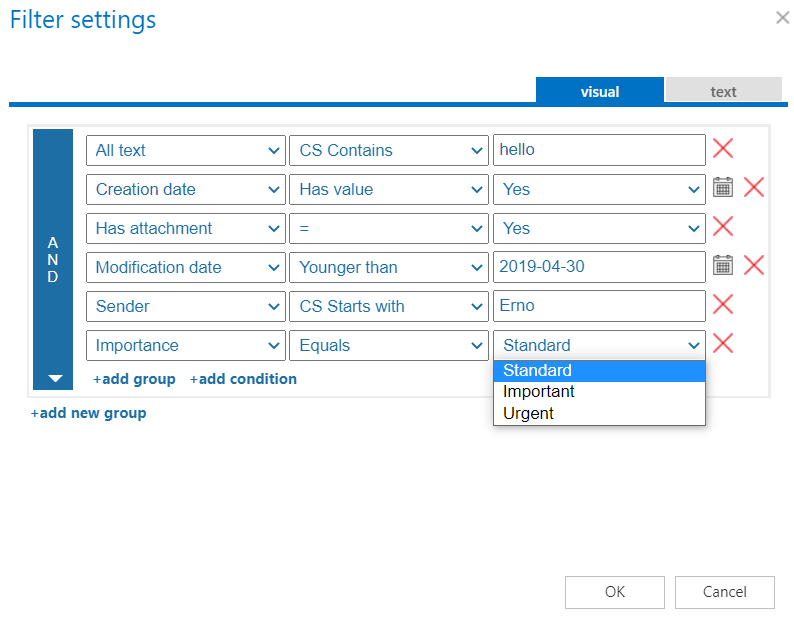Click the Erno sender value field
This screenshot has height=622, width=794.
point(598,306)
